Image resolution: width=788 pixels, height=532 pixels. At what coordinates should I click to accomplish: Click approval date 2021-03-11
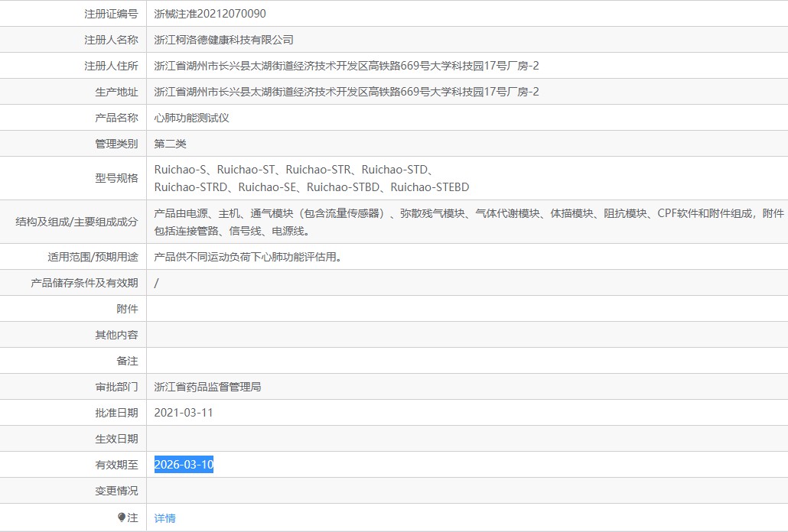(x=184, y=413)
